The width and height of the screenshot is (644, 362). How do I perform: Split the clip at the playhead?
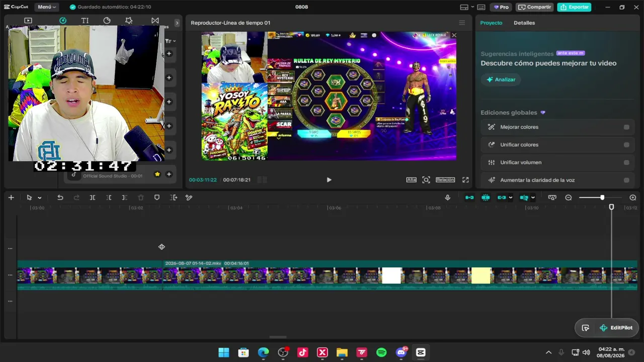click(x=93, y=198)
